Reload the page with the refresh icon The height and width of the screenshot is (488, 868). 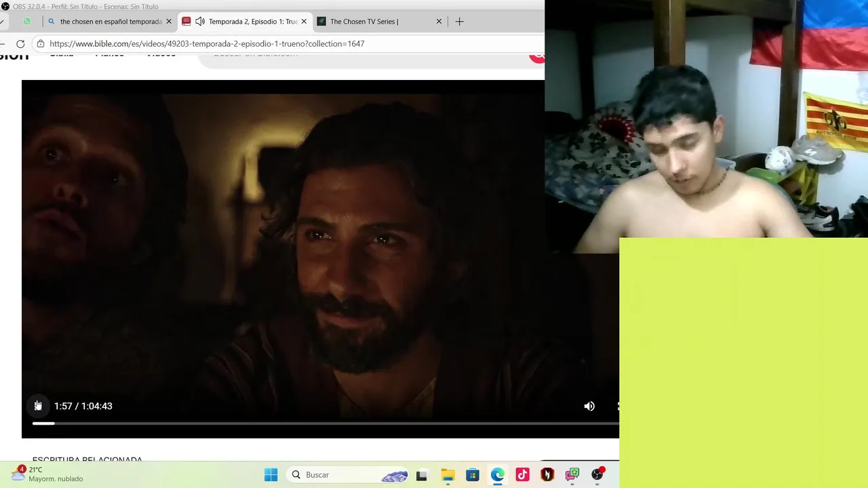click(20, 43)
